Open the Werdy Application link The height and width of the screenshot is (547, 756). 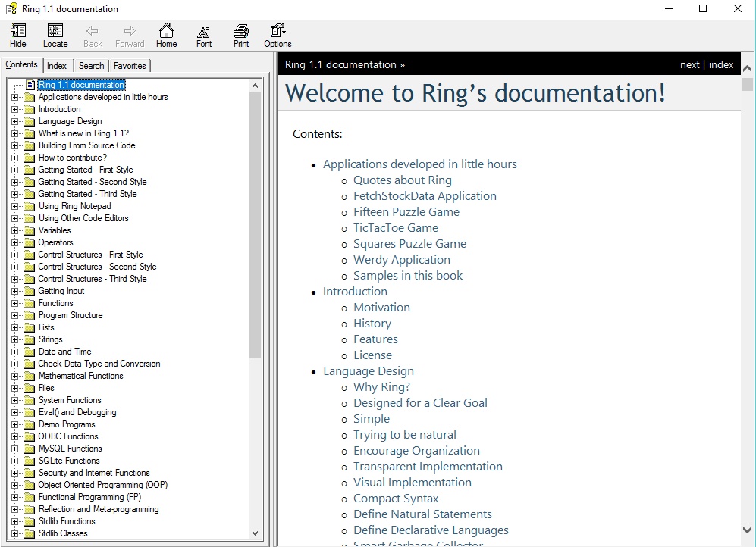pos(402,260)
